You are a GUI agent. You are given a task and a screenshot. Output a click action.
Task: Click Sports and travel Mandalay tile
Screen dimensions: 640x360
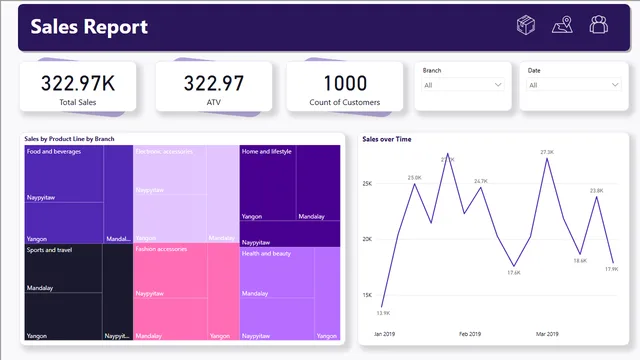coord(63,268)
